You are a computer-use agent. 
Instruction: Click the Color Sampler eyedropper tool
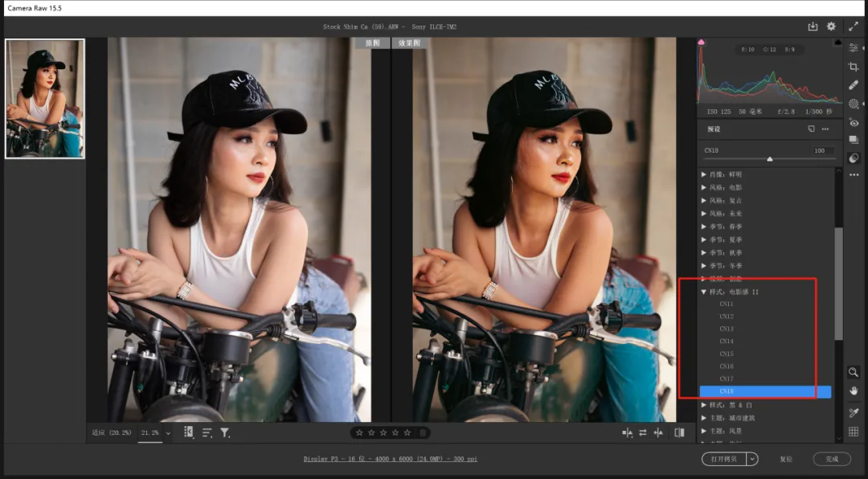(853, 412)
